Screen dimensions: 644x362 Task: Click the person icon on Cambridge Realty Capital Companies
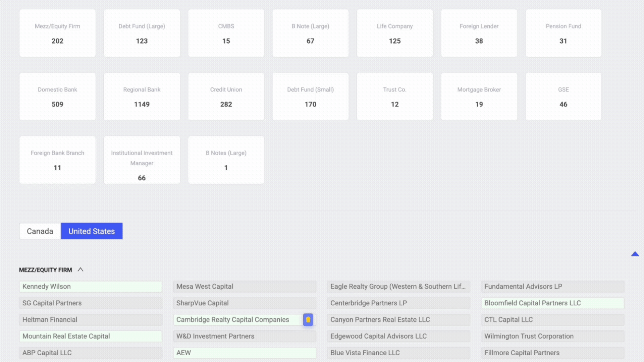click(x=308, y=319)
